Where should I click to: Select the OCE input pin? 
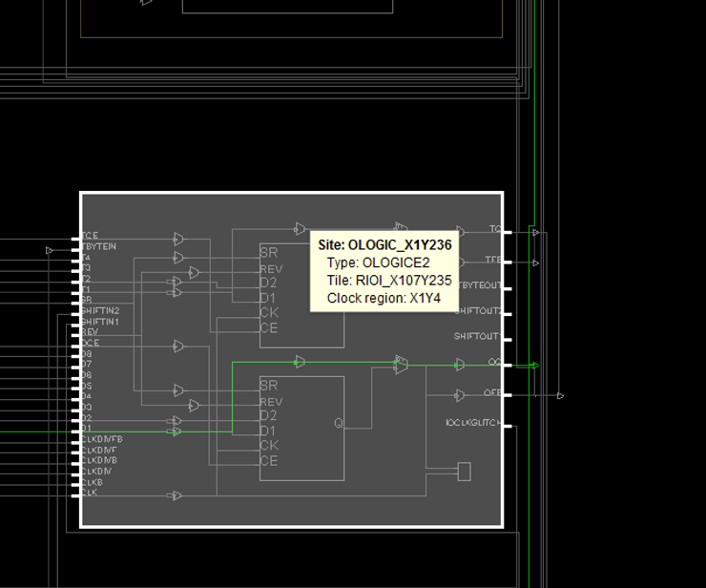(75, 343)
